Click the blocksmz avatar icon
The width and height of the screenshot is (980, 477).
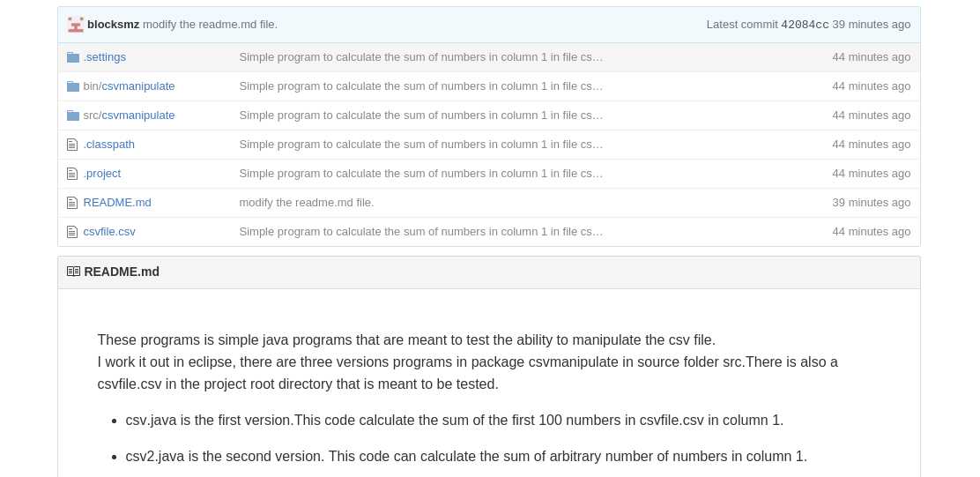click(x=76, y=25)
